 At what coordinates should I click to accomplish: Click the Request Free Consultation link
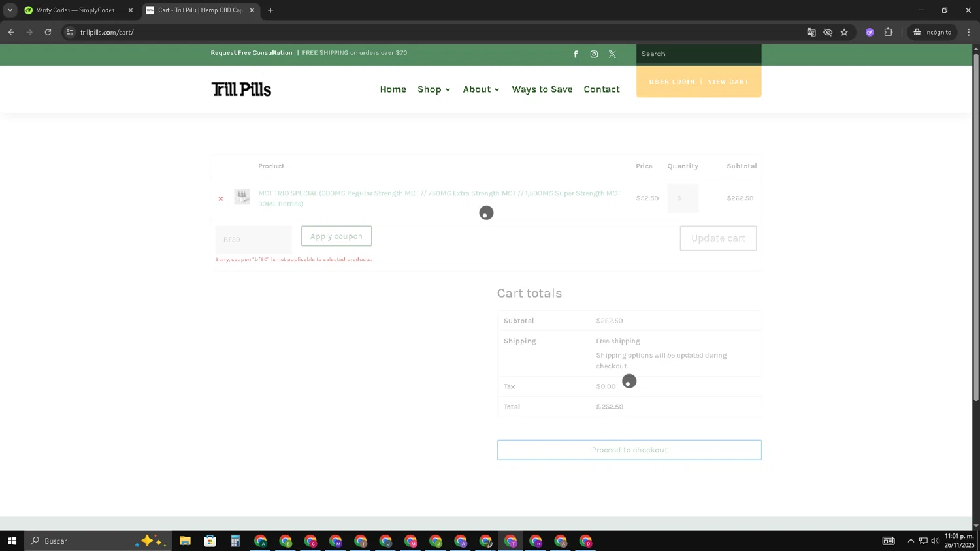click(x=252, y=53)
